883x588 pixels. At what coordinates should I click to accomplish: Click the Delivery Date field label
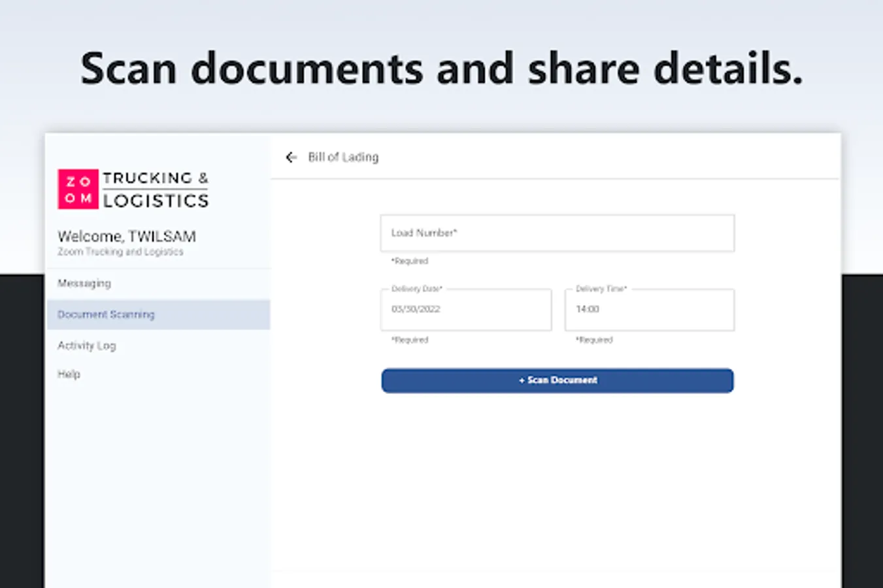click(x=416, y=288)
